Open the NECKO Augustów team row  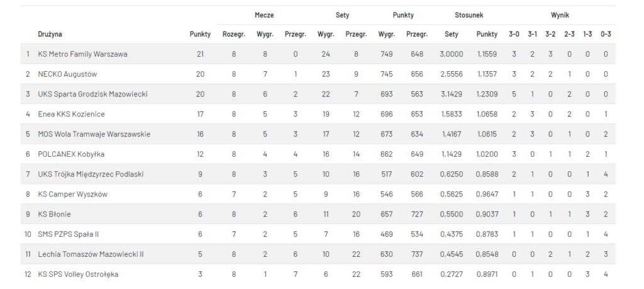click(x=318, y=74)
